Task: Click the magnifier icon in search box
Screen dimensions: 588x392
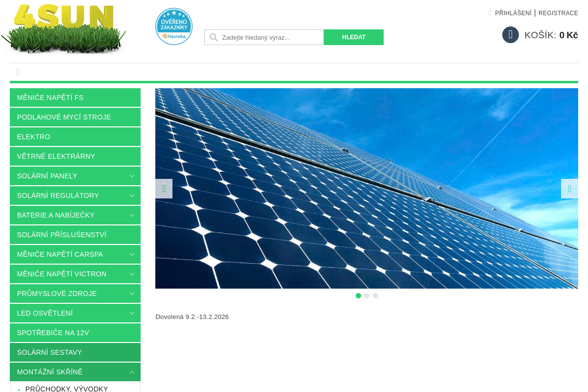Action: pyautogui.click(x=213, y=37)
